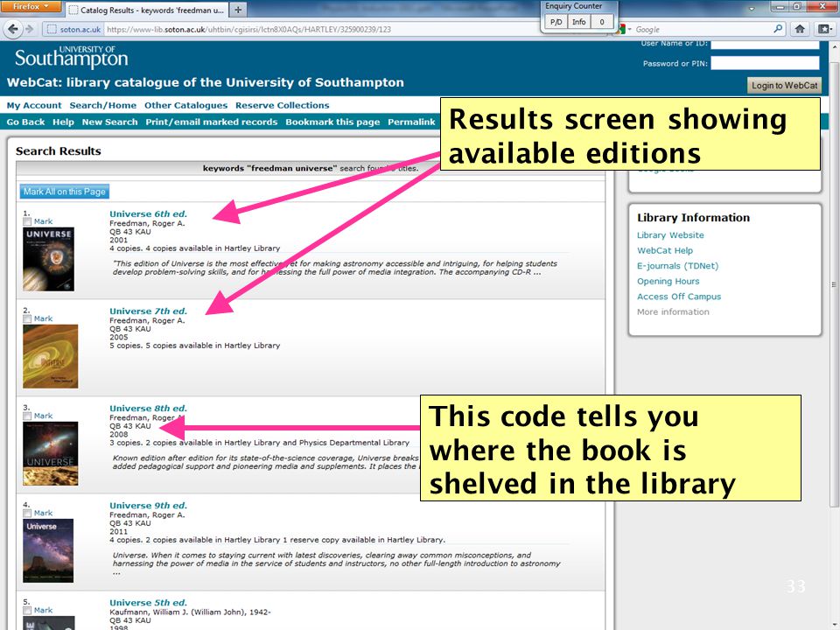Open a new tab with plus button
Image resolution: width=840 pixels, height=630 pixels.
[x=238, y=10]
